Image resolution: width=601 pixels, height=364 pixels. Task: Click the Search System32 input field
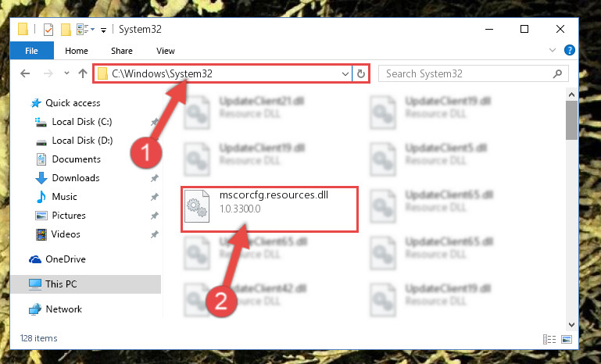pos(466,73)
